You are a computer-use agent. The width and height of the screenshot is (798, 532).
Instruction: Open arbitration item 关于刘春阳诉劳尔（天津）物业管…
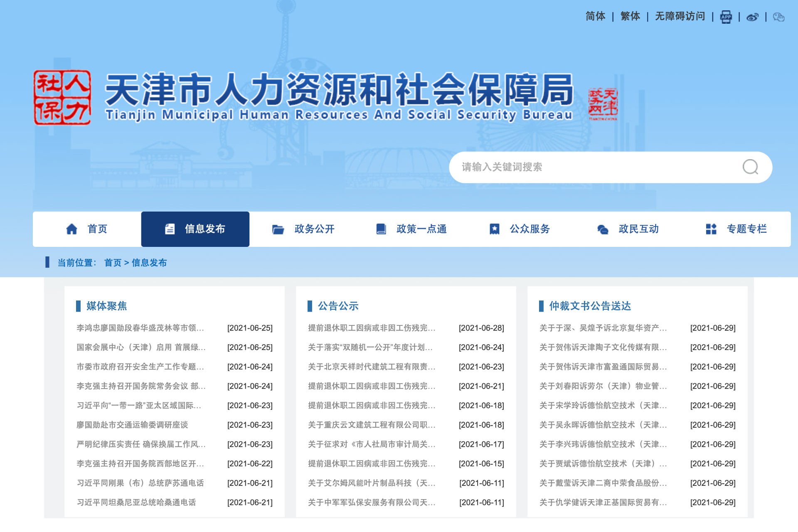coord(603,386)
